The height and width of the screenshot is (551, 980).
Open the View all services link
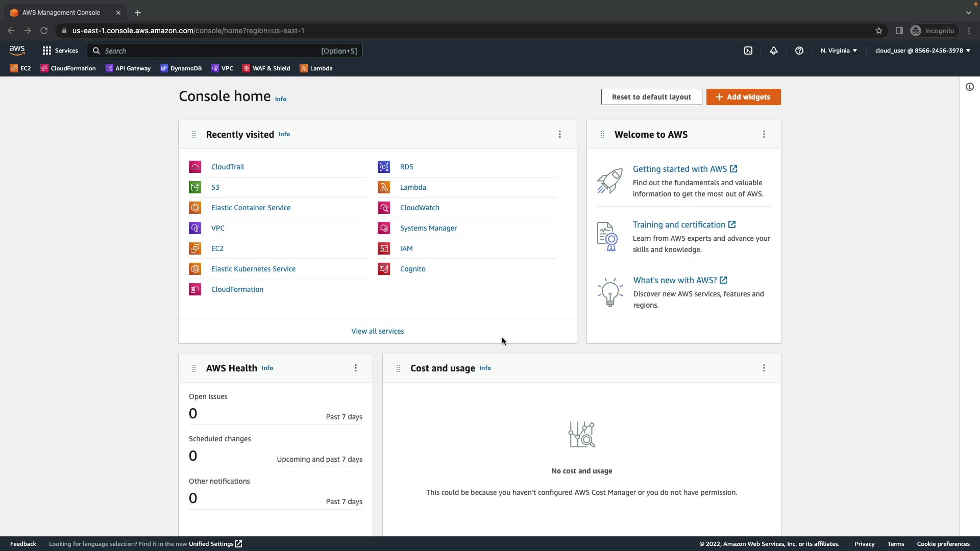[377, 331]
